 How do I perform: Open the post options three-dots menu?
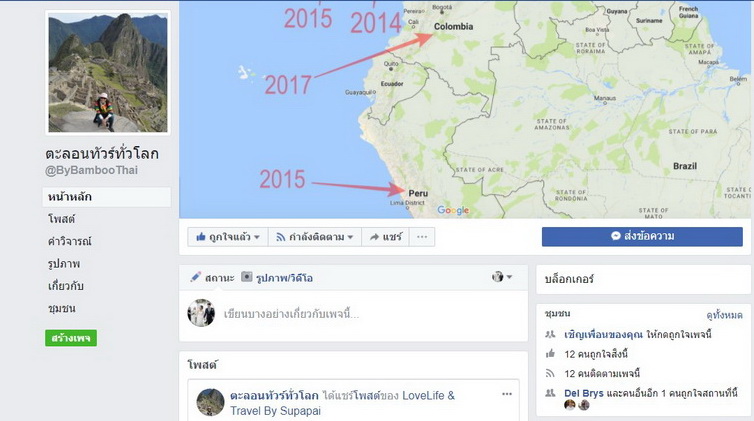(507, 394)
